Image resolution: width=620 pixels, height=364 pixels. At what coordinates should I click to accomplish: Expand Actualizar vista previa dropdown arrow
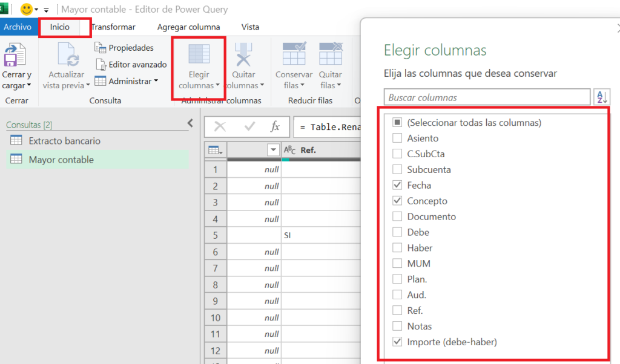pyautogui.click(x=88, y=85)
